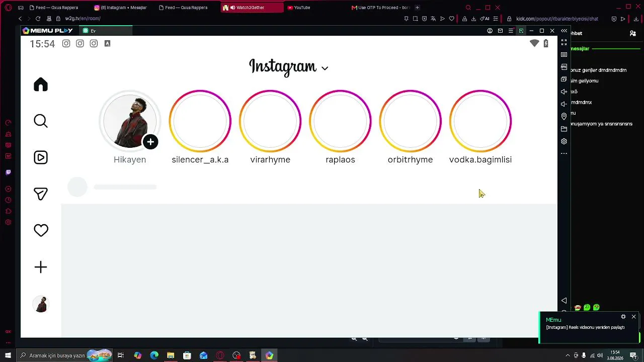Open MEmu hamburger menu

click(x=511, y=31)
